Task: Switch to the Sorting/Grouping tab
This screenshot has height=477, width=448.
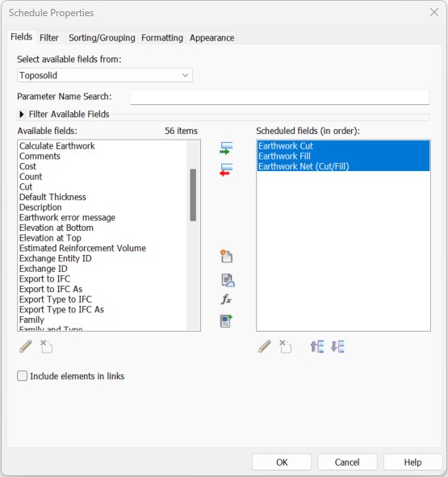Action: click(x=102, y=38)
